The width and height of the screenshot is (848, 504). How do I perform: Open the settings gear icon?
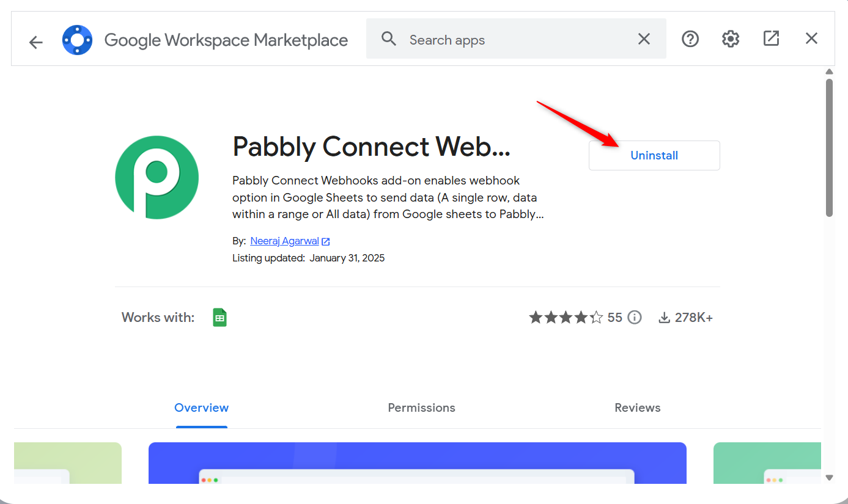pyautogui.click(x=731, y=39)
